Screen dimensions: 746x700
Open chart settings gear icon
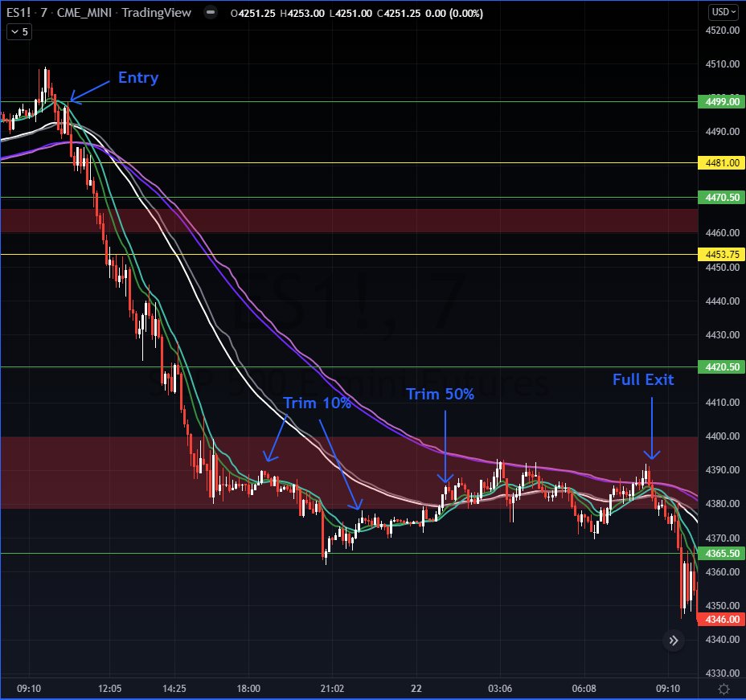pyautogui.click(x=723, y=688)
